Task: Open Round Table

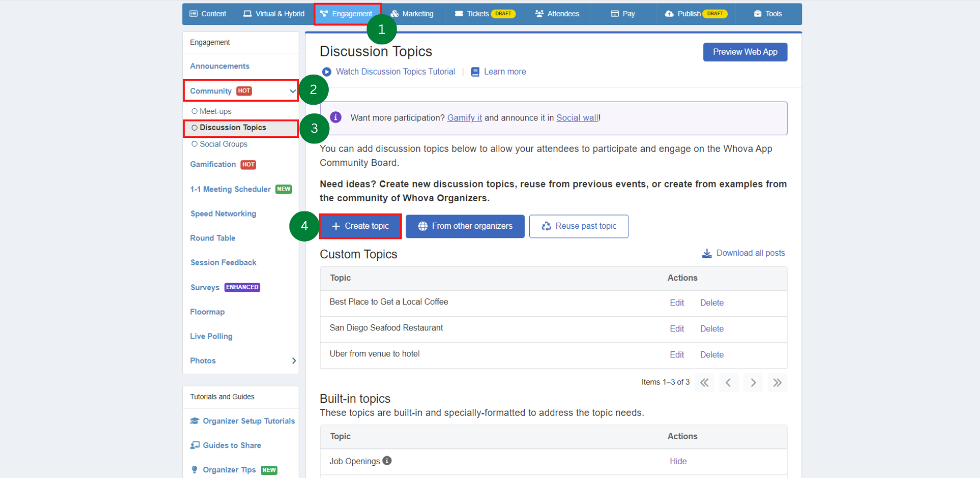Action: pyautogui.click(x=213, y=238)
